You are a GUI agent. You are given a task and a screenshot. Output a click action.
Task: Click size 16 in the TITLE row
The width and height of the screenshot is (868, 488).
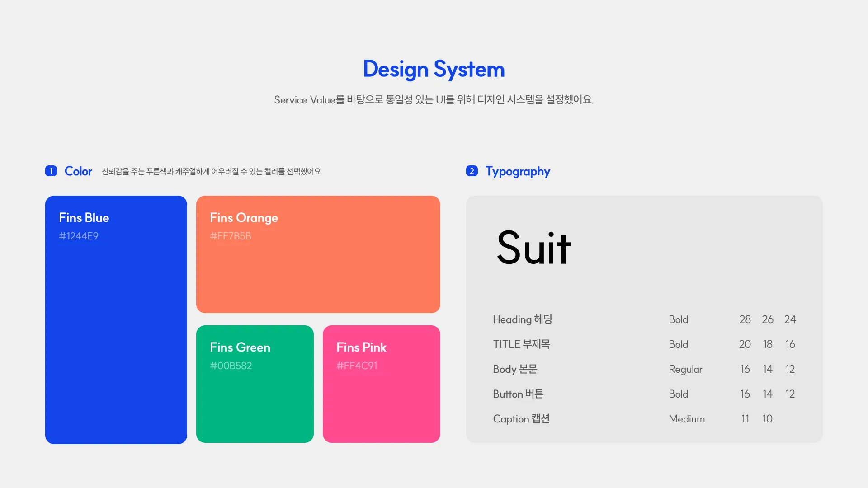[x=790, y=344]
